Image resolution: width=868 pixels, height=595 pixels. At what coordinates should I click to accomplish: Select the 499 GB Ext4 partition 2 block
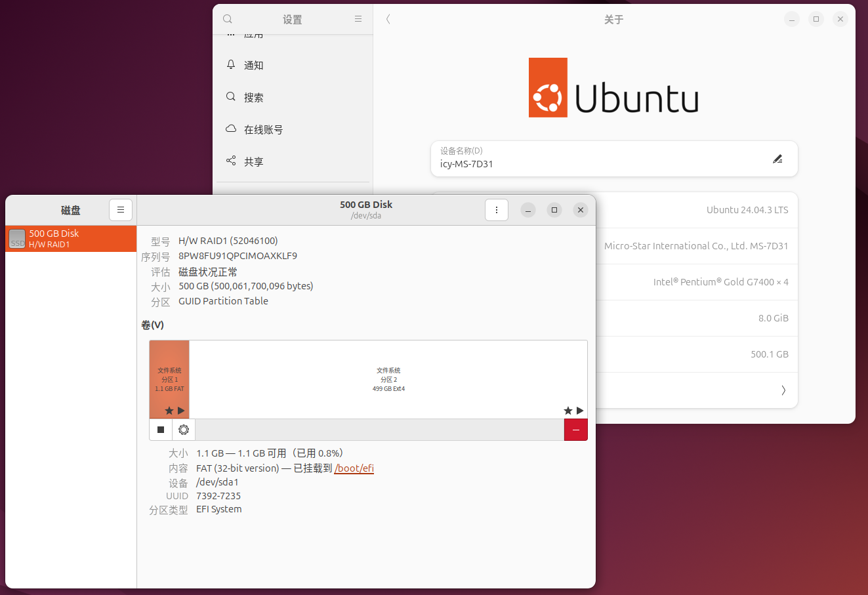(388, 379)
